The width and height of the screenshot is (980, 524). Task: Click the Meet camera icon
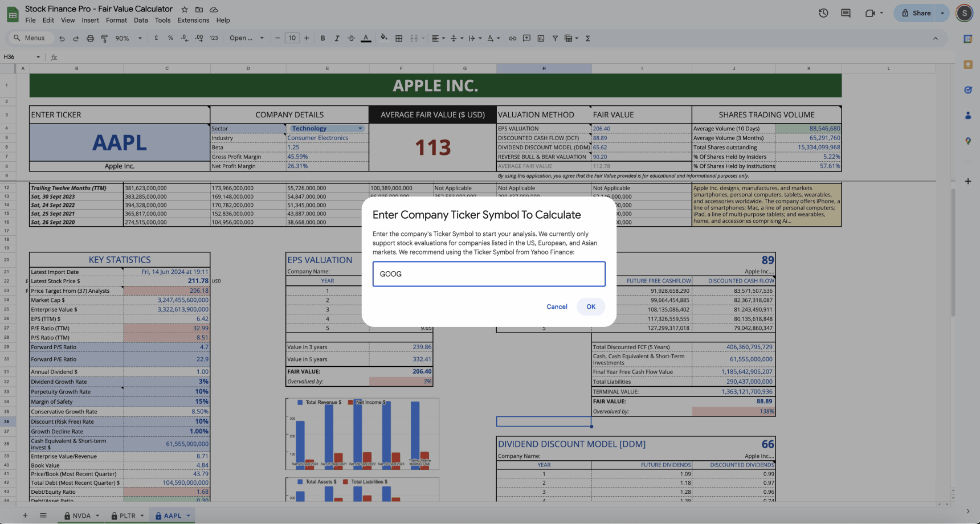[870, 13]
